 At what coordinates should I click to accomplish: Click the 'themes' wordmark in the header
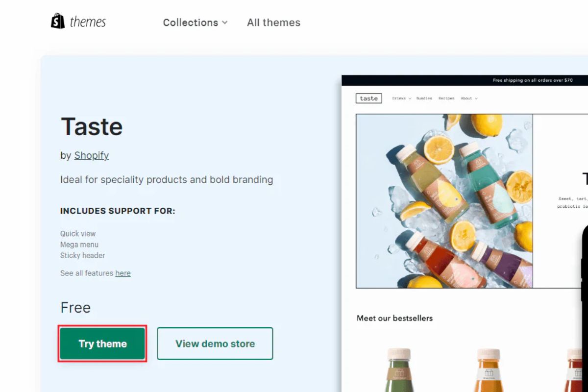tap(88, 22)
